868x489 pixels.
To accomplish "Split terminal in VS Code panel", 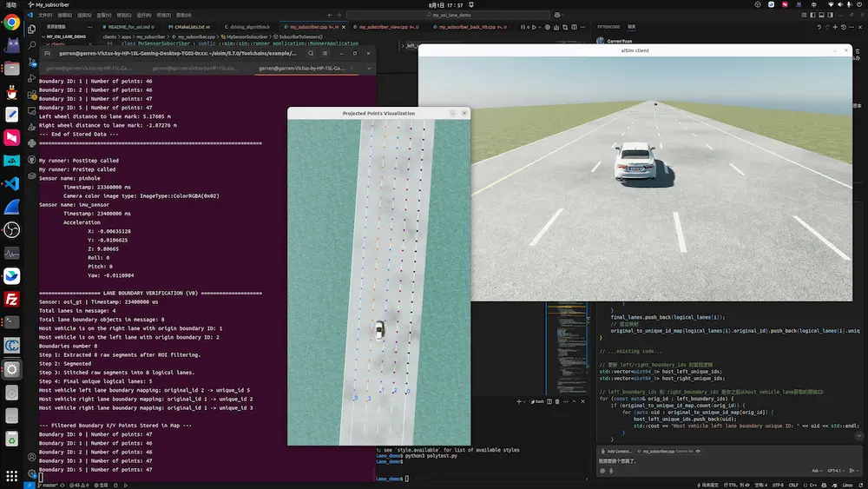I will (549, 401).
